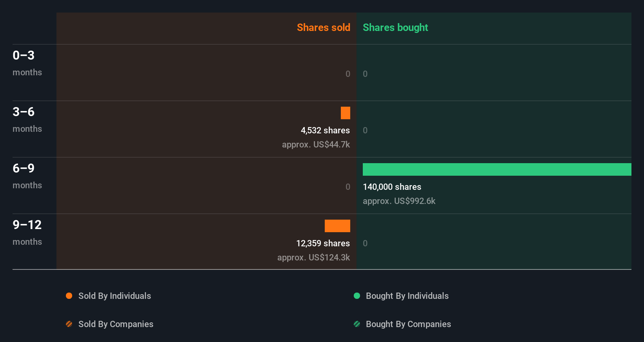
Task: Click the 0 bought value in 3–6 months row
Action: (365, 130)
